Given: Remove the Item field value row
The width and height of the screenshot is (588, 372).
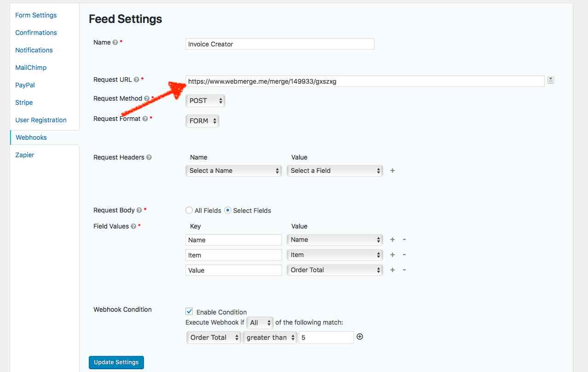Looking at the screenshot, I should [404, 255].
